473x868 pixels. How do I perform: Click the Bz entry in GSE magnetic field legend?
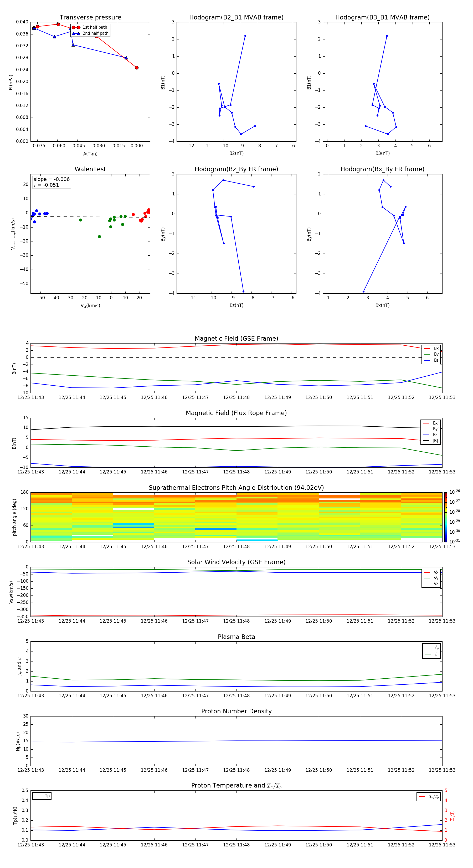pos(431,360)
